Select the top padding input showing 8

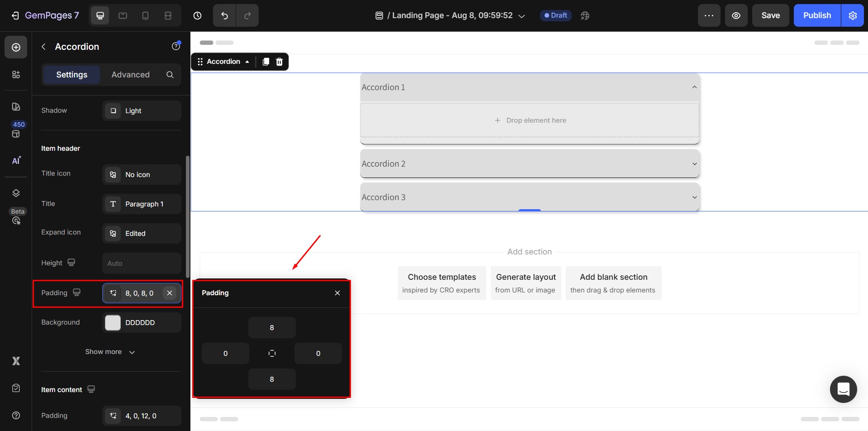(x=272, y=327)
